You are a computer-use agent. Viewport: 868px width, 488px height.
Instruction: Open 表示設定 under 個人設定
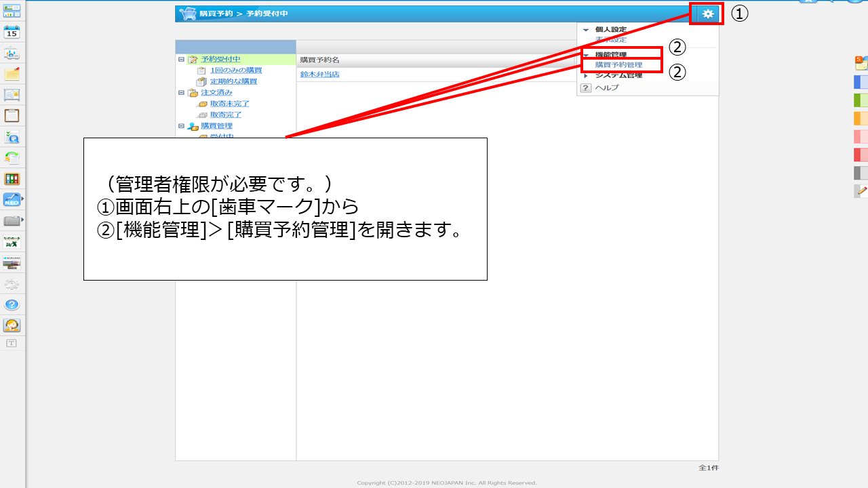coord(611,39)
